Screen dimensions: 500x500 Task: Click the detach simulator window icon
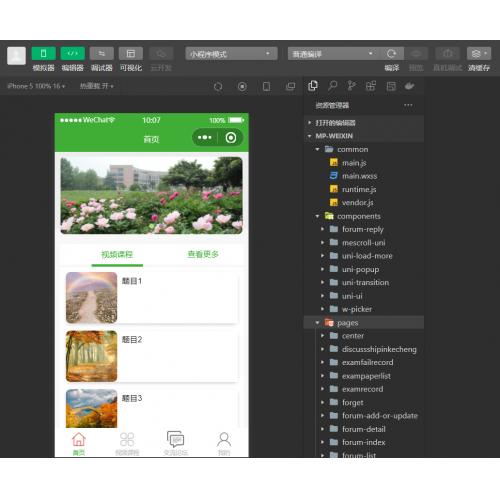click(290, 87)
